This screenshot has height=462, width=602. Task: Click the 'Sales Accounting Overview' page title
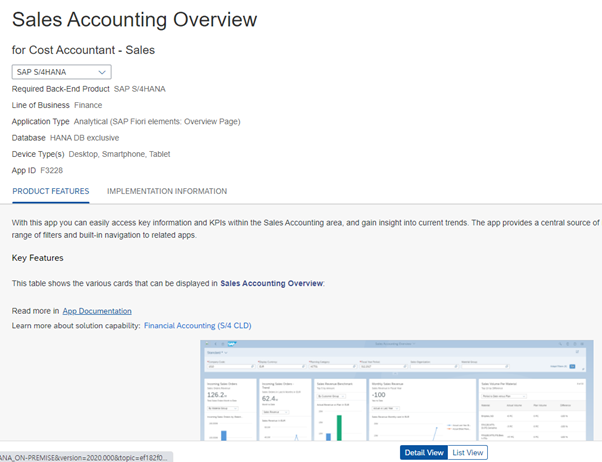(134, 20)
